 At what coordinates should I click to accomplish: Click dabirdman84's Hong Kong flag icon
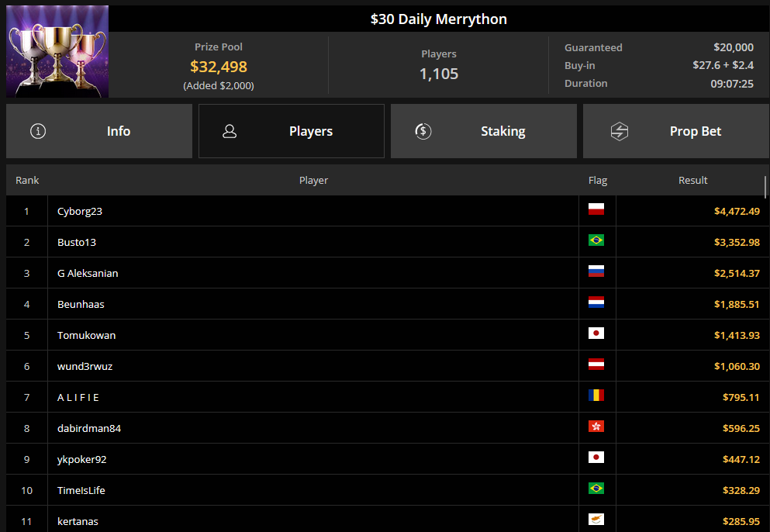click(596, 427)
